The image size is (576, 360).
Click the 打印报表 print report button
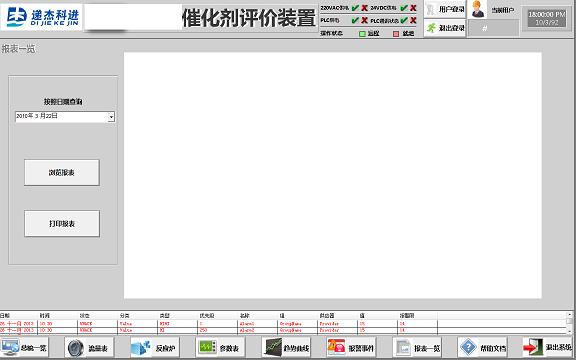pyautogui.click(x=62, y=223)
